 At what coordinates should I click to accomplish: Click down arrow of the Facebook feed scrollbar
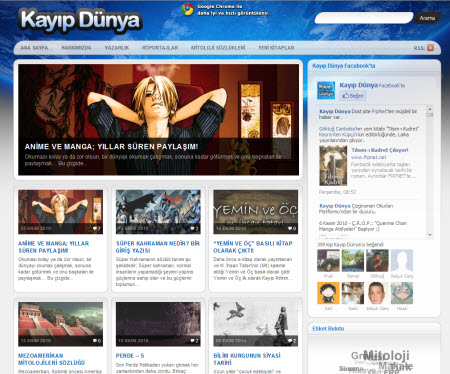coord(430,235)
